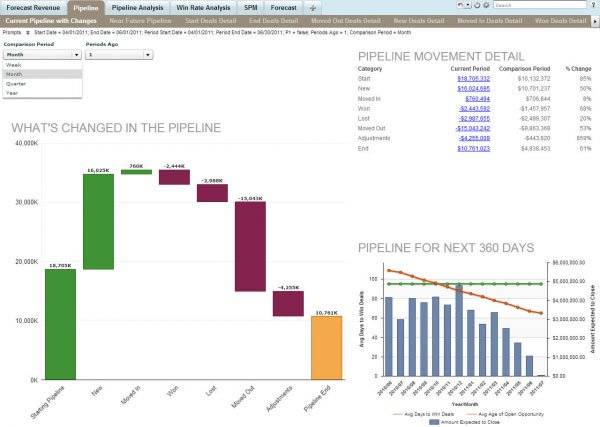Select Week from the comparison period list
Image resolution: width=600 pixels, height=427 pixels.
pyautogui.click(x=15, y=64)
